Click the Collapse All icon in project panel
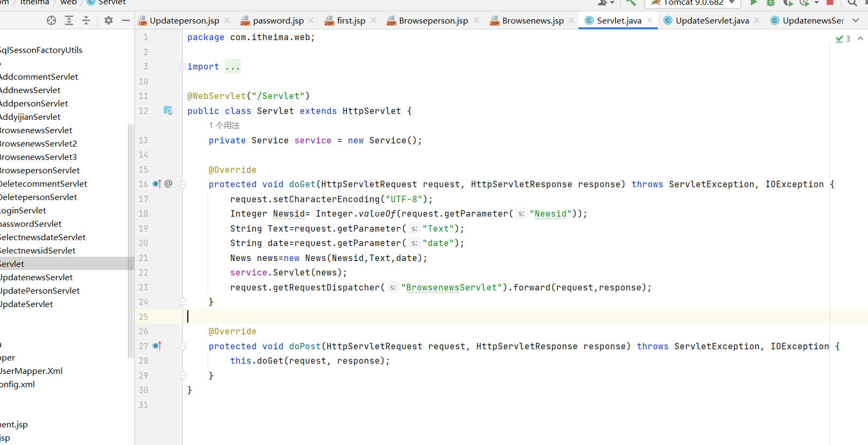This screenshot has width=868, height=445. click(x=86, y=20)
